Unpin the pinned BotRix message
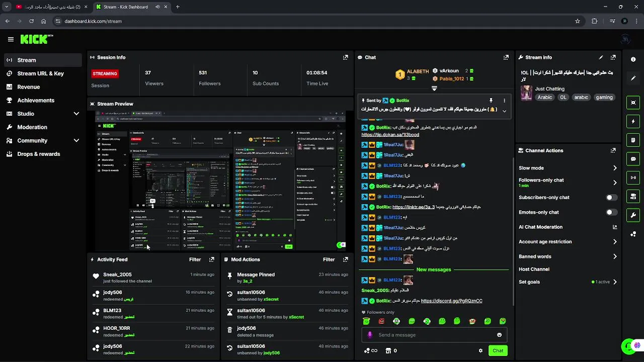Viewport: 644px width, 362px height. 491,101
